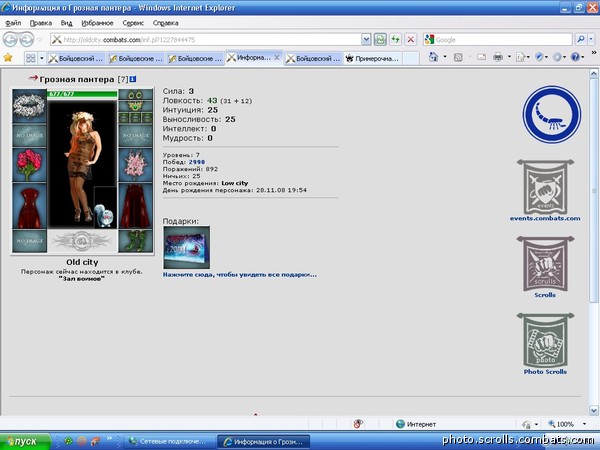This screenshot has width=600, height=450.
Task: Click the green 677/677 health bar
Action: (82, 94)
